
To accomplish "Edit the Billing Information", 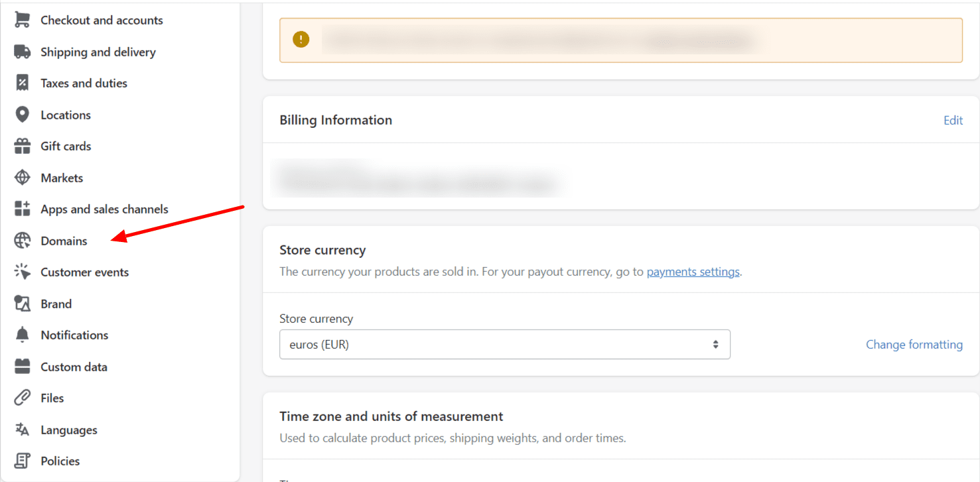I will pyautogui.click(x=953, y=120).
